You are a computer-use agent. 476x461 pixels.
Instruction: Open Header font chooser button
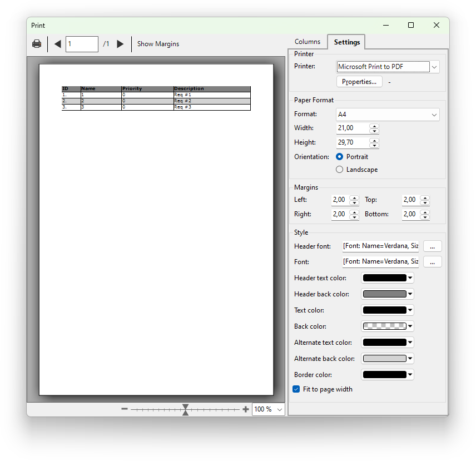click(432, 246)
